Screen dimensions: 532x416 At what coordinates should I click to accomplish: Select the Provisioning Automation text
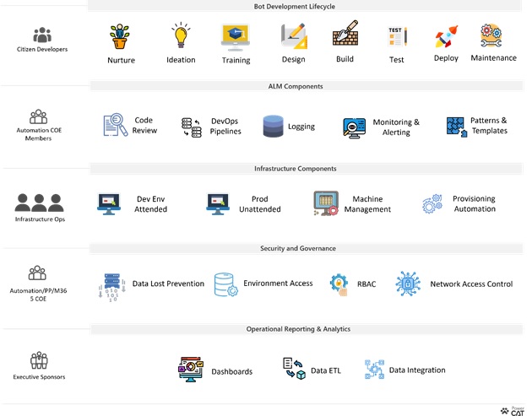coord(475,203)
